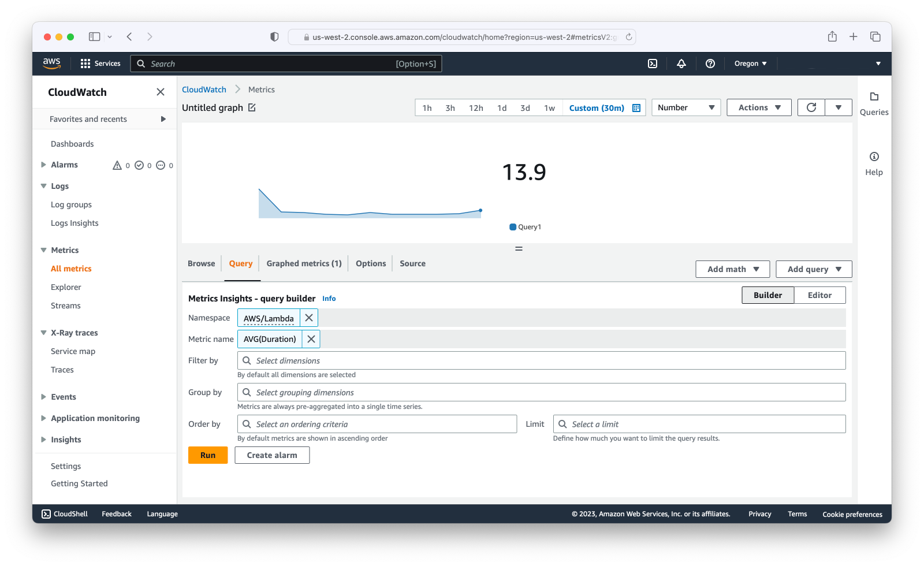Edit the Untitled graph title pencil icon
Image resolution: width=924 pixels, height=566 pixels.
(252, 107)
